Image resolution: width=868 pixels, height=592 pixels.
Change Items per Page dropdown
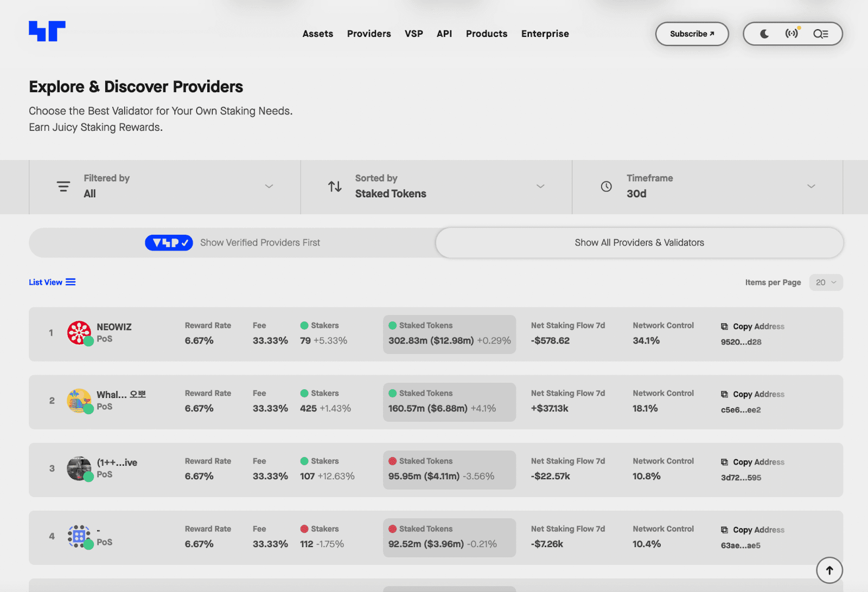coord(826,282)
